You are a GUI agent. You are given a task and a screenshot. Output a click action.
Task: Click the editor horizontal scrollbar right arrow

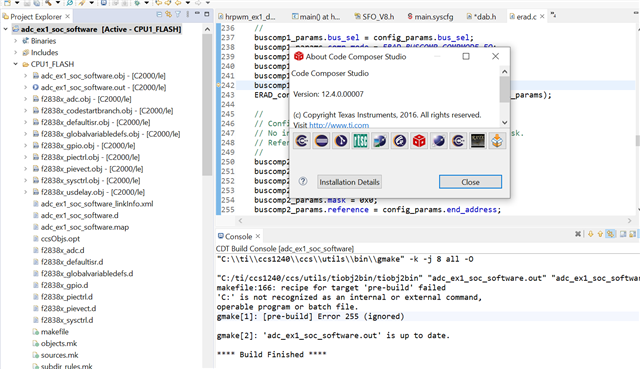pos(629,220)
